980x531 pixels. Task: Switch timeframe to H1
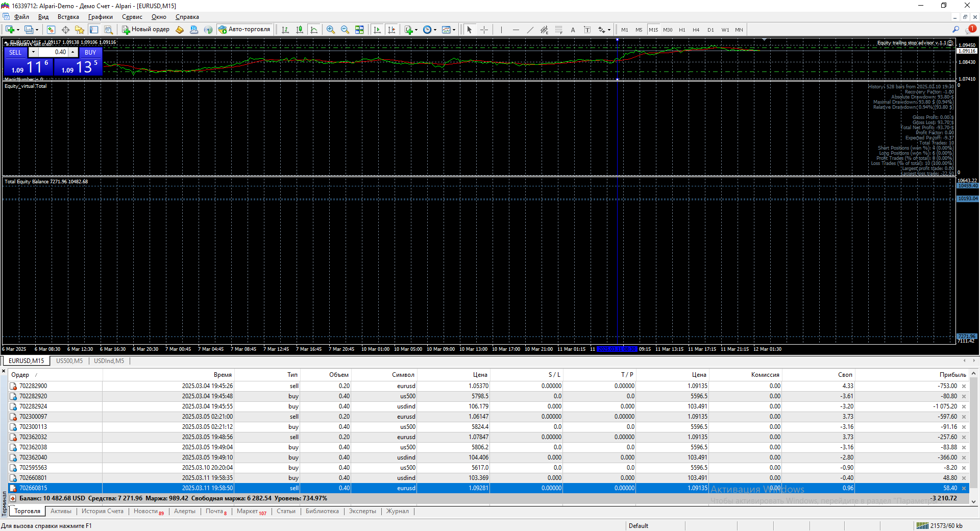pyautogui.click(x=682, y=30)
